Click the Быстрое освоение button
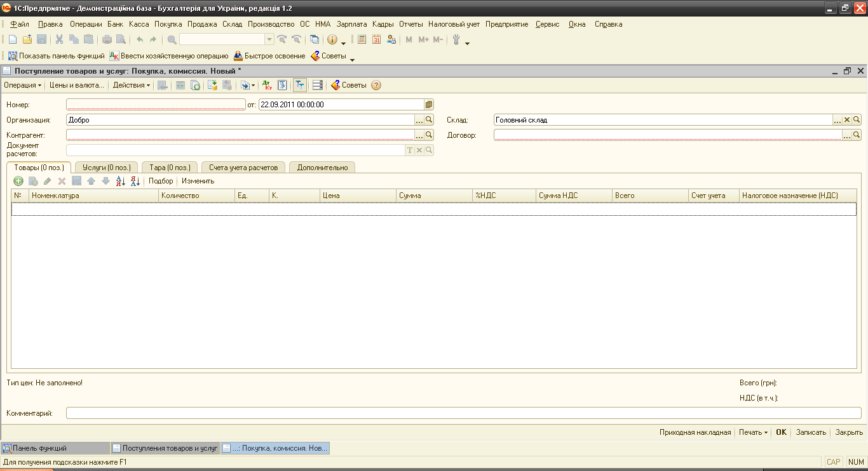This screenshot has height=471, width=868. (x=269, y=56)
